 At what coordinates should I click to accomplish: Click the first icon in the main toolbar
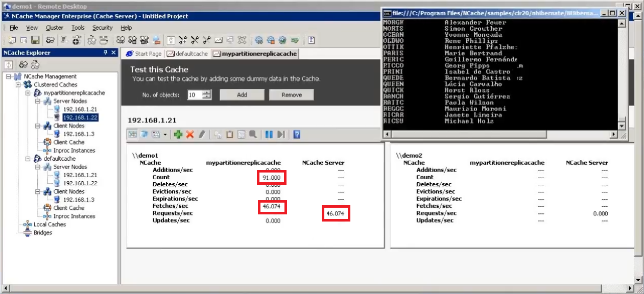[x=12, y=40]
